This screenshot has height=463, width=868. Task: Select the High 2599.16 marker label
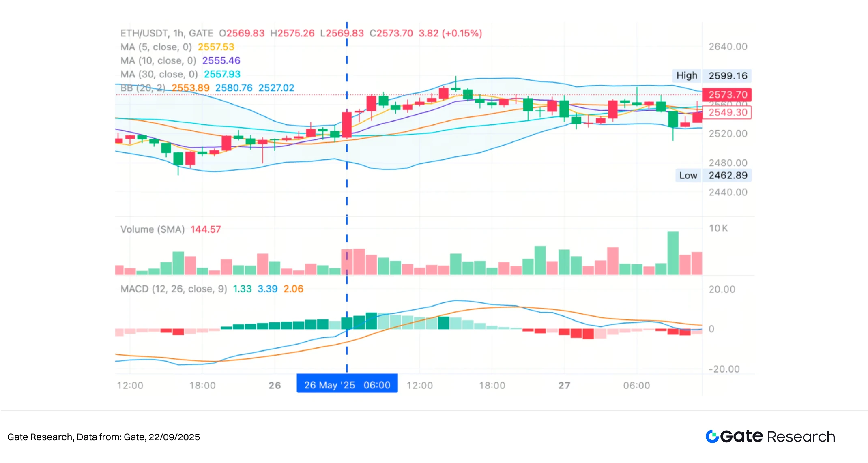(712, 76)
